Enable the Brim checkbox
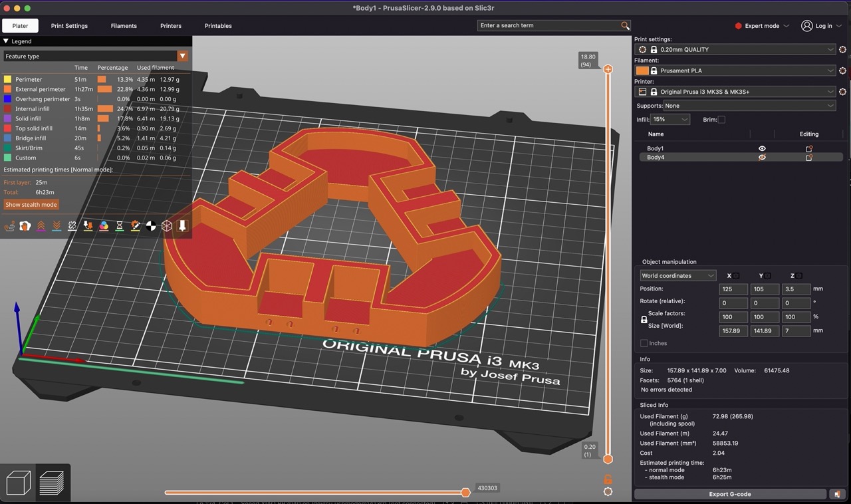This screenshot has width=851, height=504. (721, 120)
